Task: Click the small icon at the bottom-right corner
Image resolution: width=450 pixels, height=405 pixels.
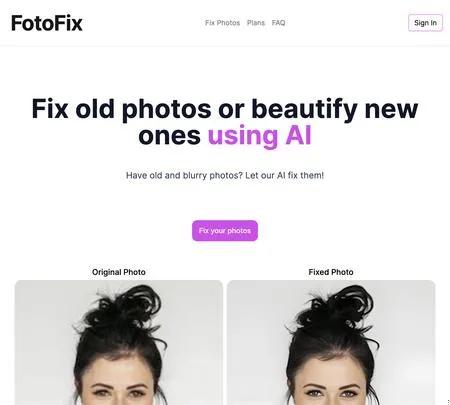Action: click(448, 402)
